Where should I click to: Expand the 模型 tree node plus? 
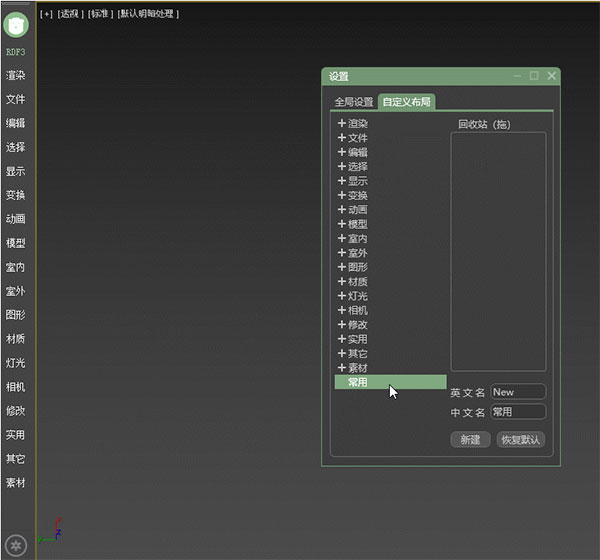(342, 224)
